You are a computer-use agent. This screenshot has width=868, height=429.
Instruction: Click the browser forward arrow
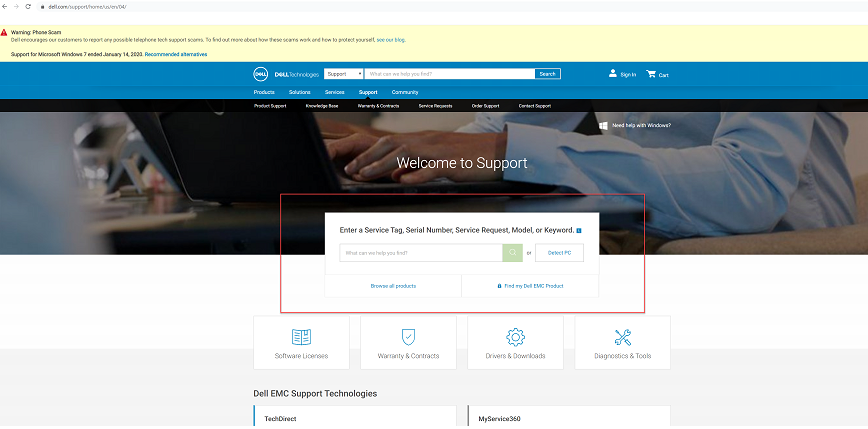16,7
